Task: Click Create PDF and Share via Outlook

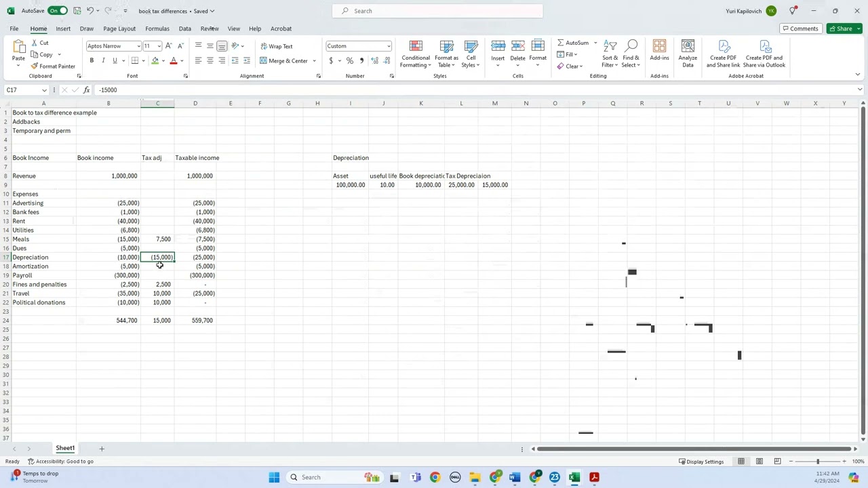Action: click(764, 54)
